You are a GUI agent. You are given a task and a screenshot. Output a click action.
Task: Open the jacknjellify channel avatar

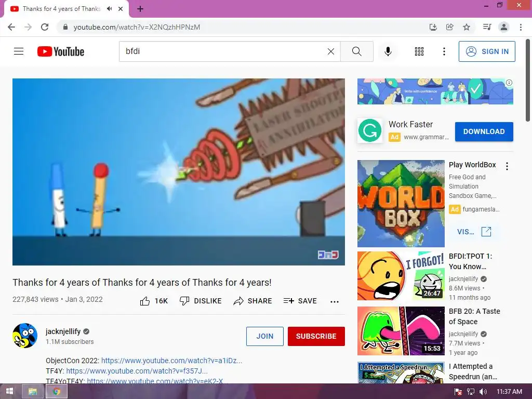[25, 336]
